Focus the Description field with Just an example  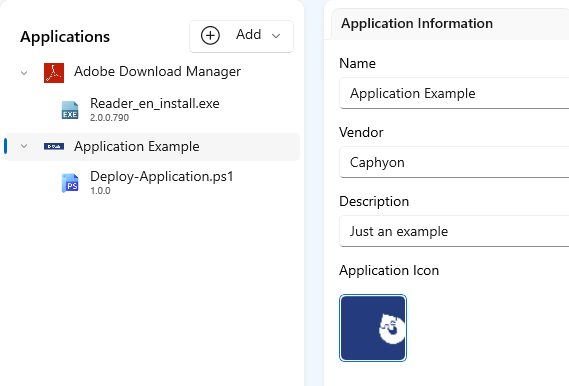click(454, 231)
